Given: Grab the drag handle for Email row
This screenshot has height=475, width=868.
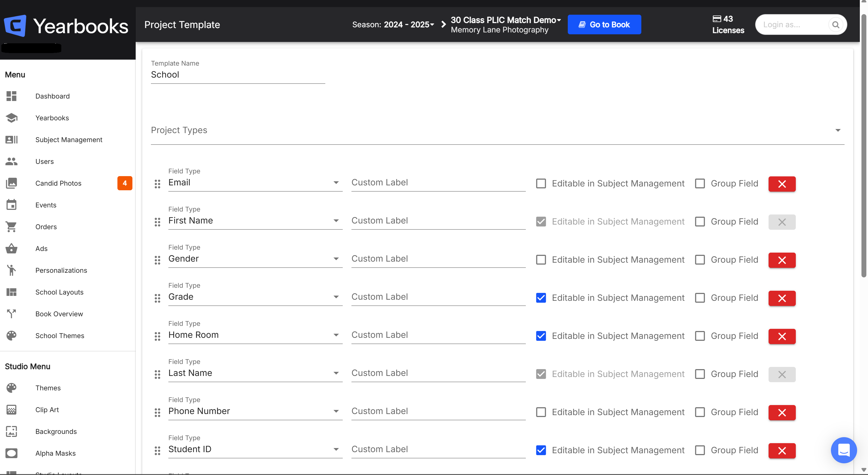Looking at the screenshot, I should click(x=157, y=184).
